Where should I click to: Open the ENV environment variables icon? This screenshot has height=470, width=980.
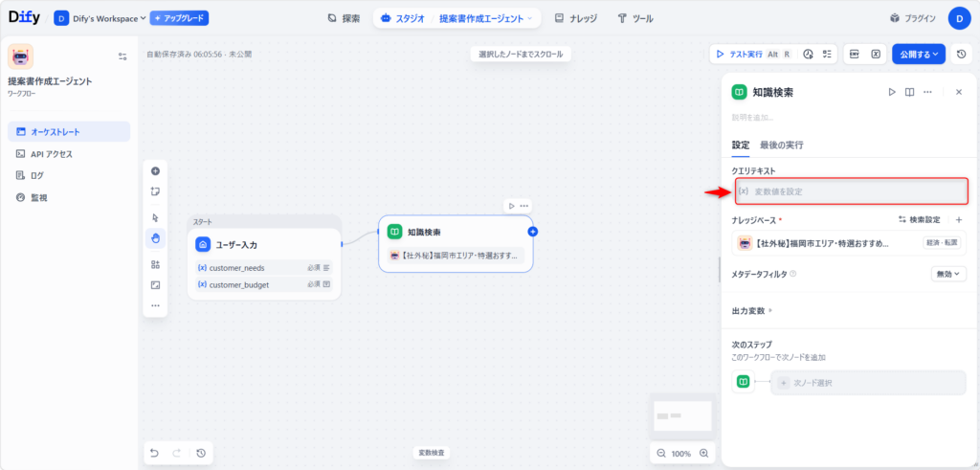(x=855, y=55)
